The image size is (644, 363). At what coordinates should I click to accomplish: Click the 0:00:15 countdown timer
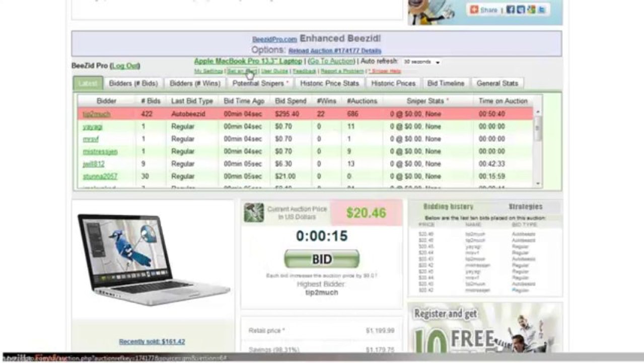click(322, 236)
